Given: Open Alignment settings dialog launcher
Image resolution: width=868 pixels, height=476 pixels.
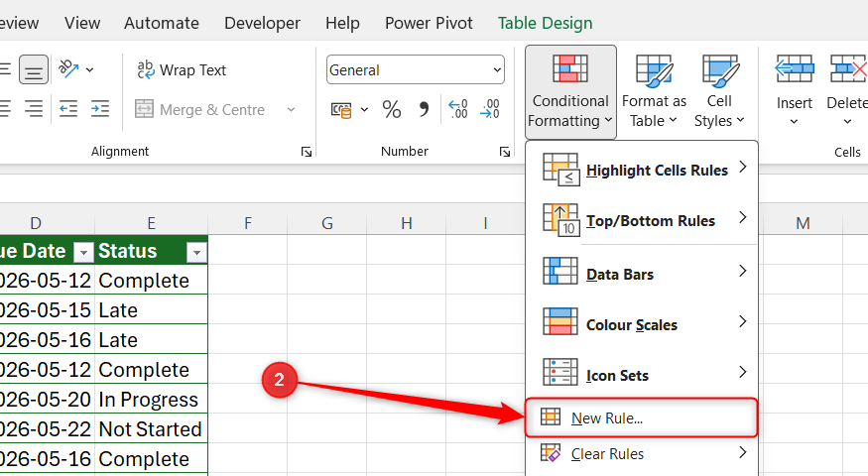Looking at the screenshot, I should (307, 152).
